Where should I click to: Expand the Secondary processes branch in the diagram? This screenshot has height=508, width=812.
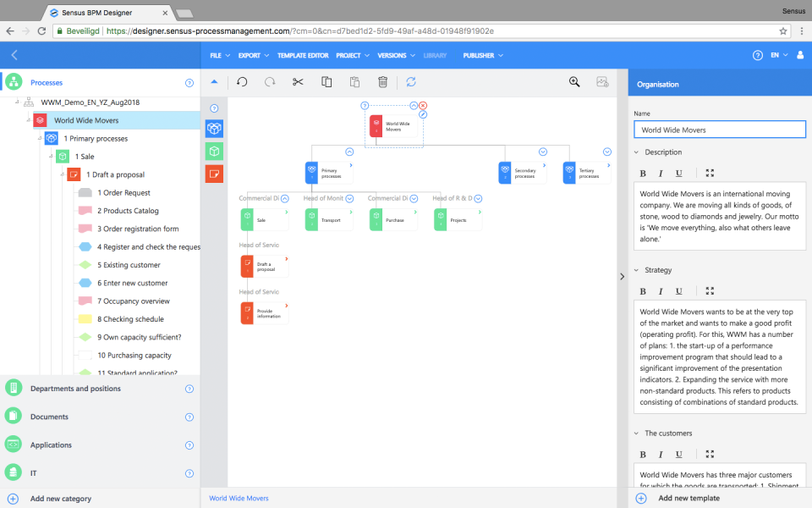tap(543, 152)
